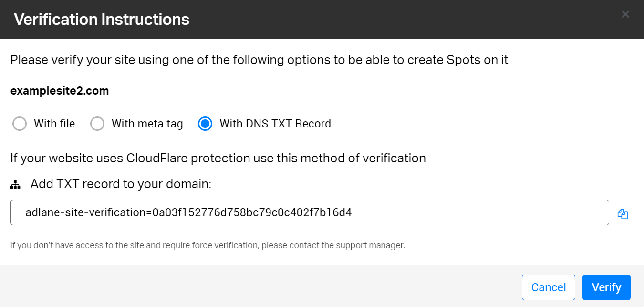The height and width of the screenshot is (307, 644).
Task: Click the CloudFlare protection instruction text
Action: coord(218,158)
